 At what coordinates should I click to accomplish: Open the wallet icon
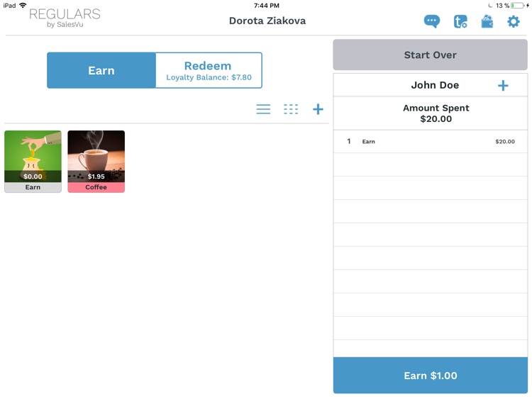tap(487, 21)
